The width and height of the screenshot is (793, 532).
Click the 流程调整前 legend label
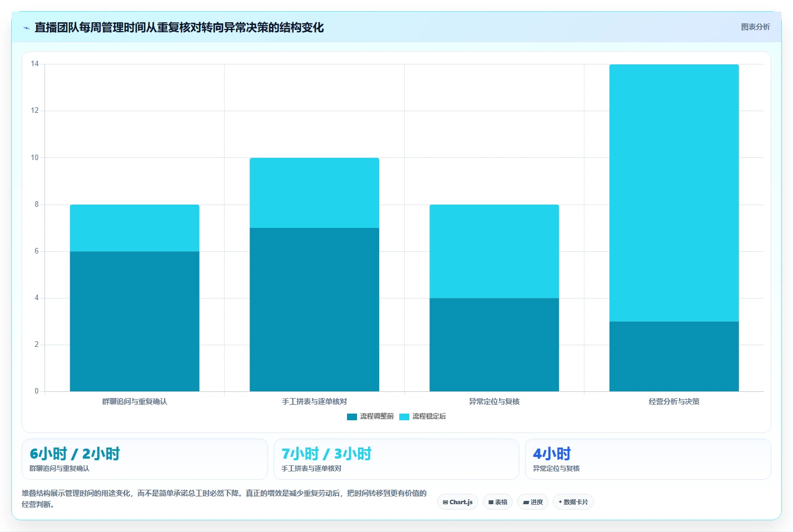pyautogui.click(x=376, y=416)
